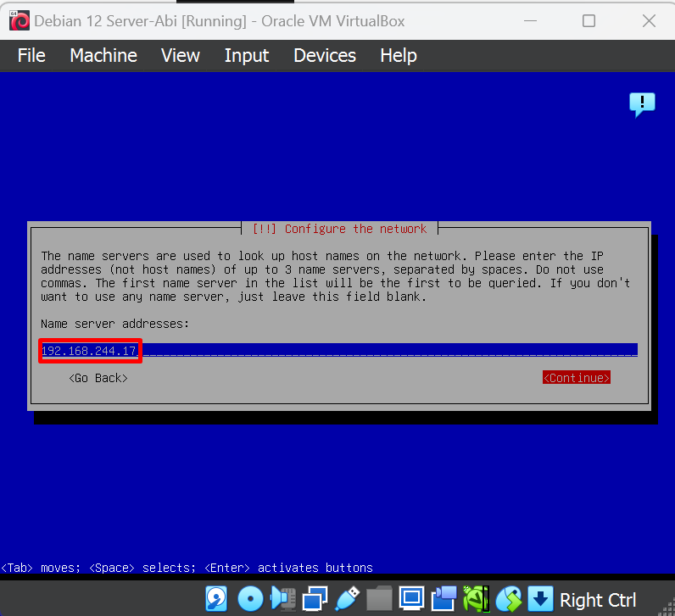The width and height of the screenshot is (675, 616).
Task: Click the Right Ctrl host key label
Action: (598, 600)
